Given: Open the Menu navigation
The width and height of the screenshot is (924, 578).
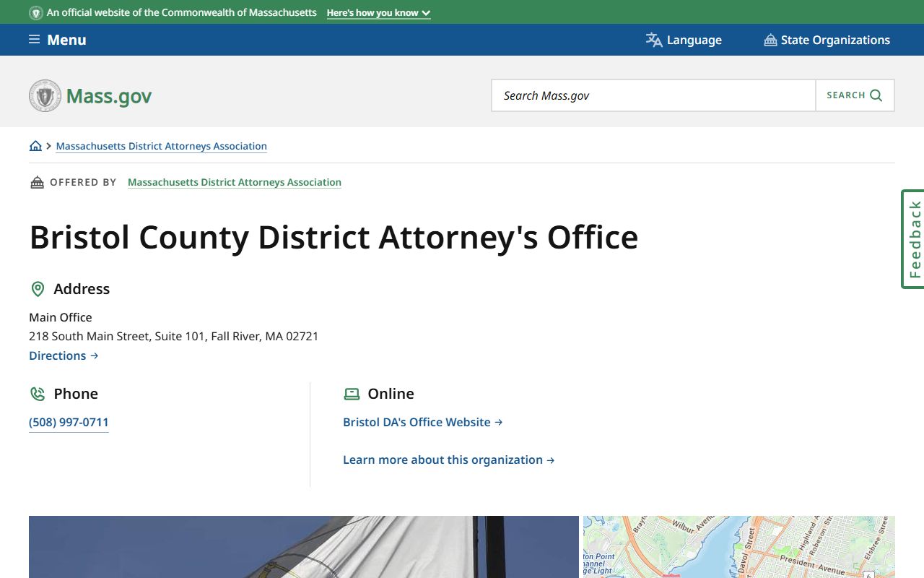Looking at the screenshot, I should (x=58, y=40).
